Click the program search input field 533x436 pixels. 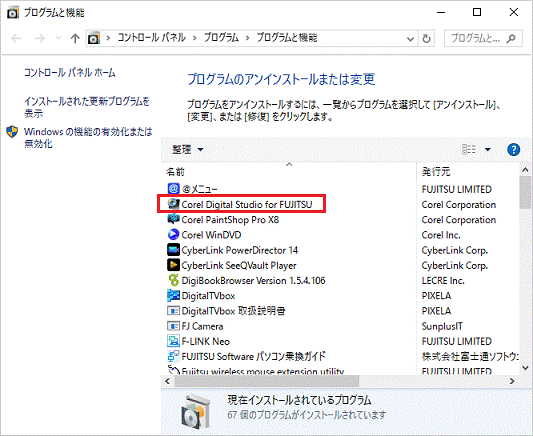pos(483,38)
